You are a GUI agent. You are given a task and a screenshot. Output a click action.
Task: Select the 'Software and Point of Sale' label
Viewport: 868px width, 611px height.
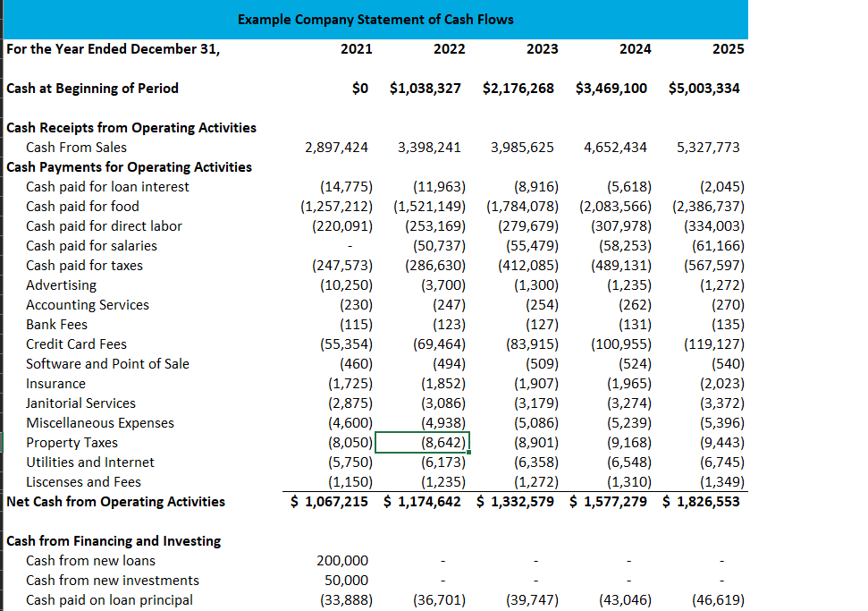107,363
